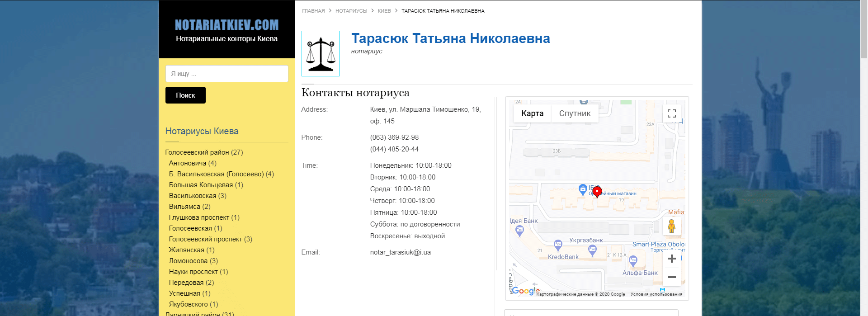
Task: Click the red location pin on map
Action: pos(597,192)
